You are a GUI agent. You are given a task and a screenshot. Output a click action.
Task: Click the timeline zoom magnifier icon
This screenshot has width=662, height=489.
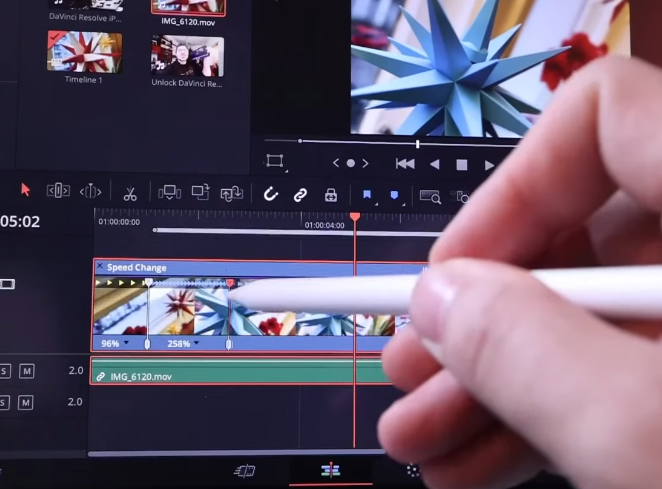pyautogui.click(x=430, y=197)
